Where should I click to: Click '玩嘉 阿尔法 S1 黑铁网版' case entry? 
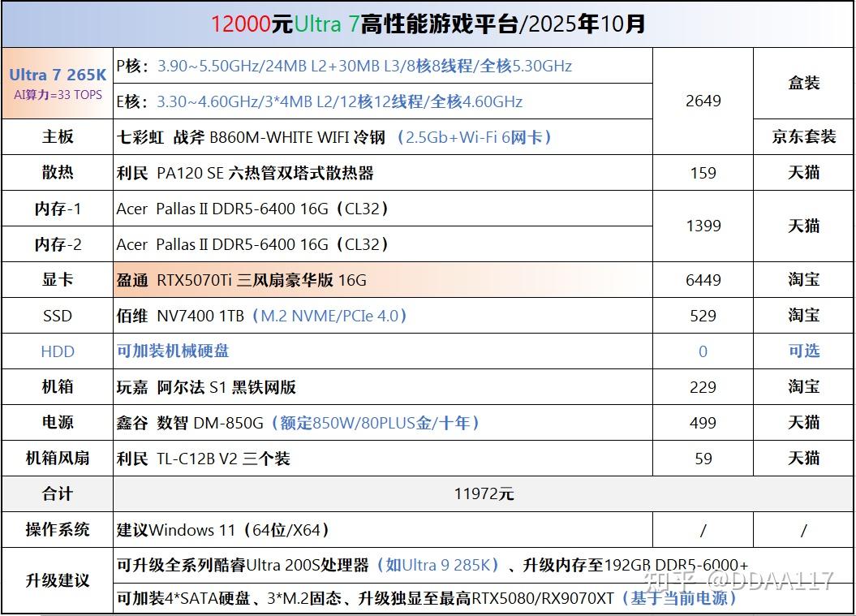pos(206,387)
